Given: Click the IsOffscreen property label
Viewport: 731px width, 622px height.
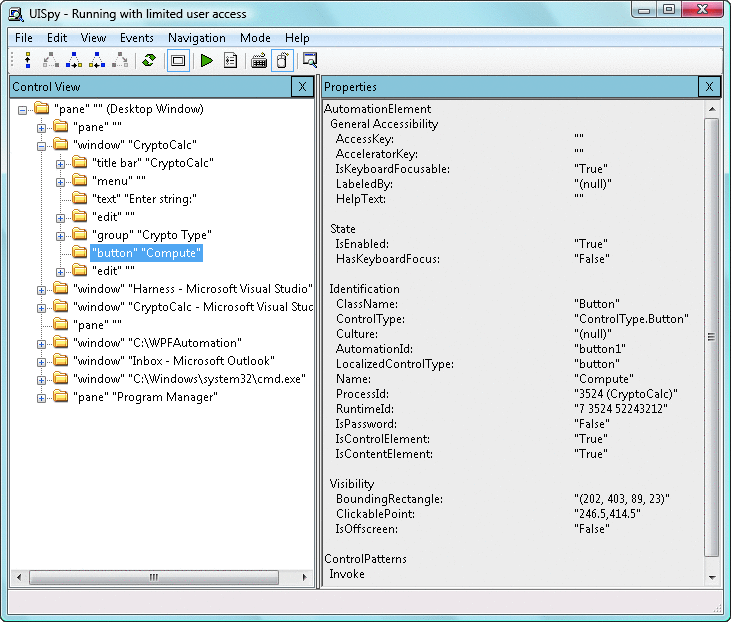Looking at the screenshot, I should tap(366, 529).
